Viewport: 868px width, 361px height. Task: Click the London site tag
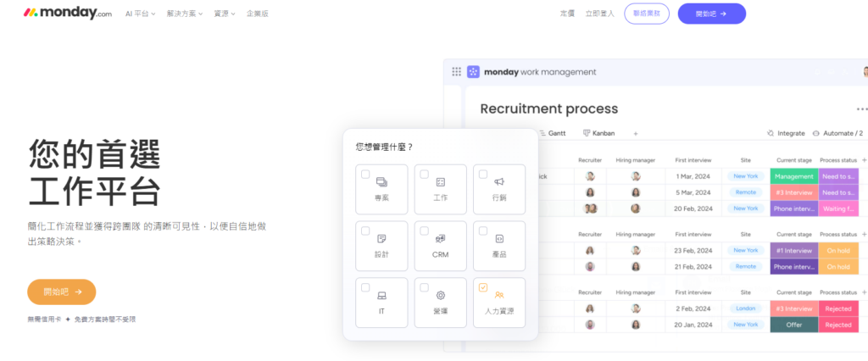(x=746, y=308)
